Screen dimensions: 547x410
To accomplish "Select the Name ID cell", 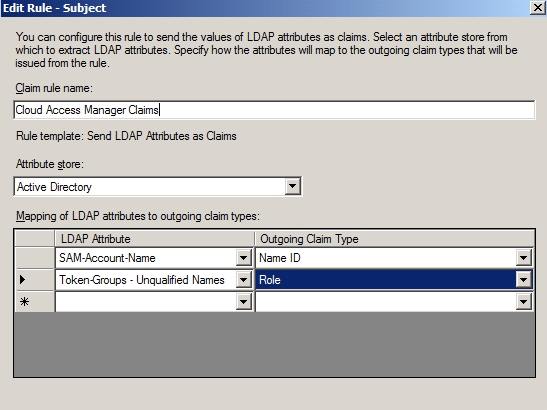I will click(x=394, y=258).
